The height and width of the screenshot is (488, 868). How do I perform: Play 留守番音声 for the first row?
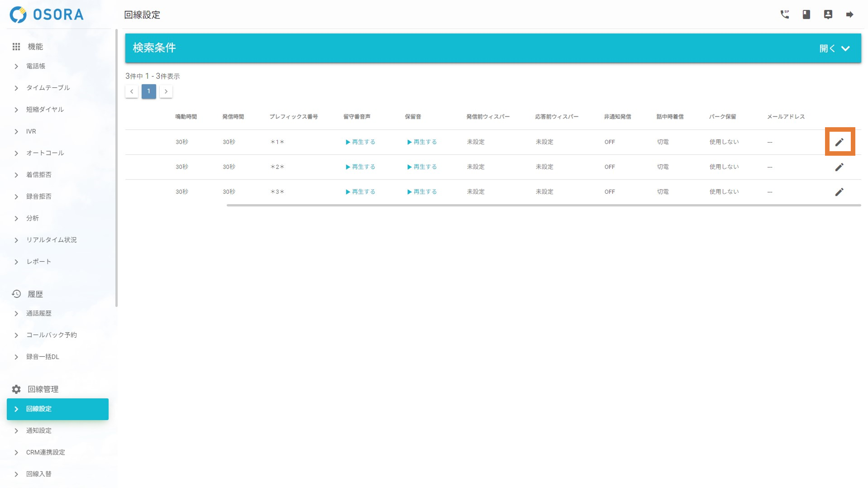click(360, 142)
